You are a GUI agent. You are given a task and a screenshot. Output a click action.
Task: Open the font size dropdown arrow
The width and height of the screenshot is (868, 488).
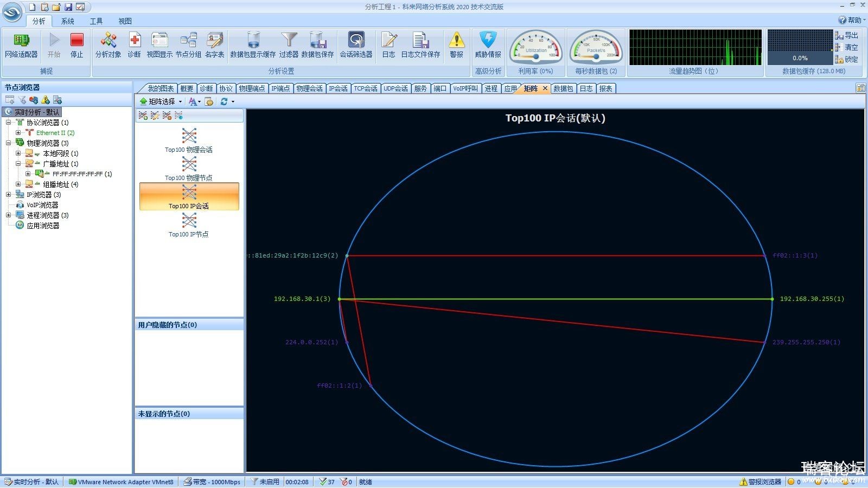[x=199, y=101]
